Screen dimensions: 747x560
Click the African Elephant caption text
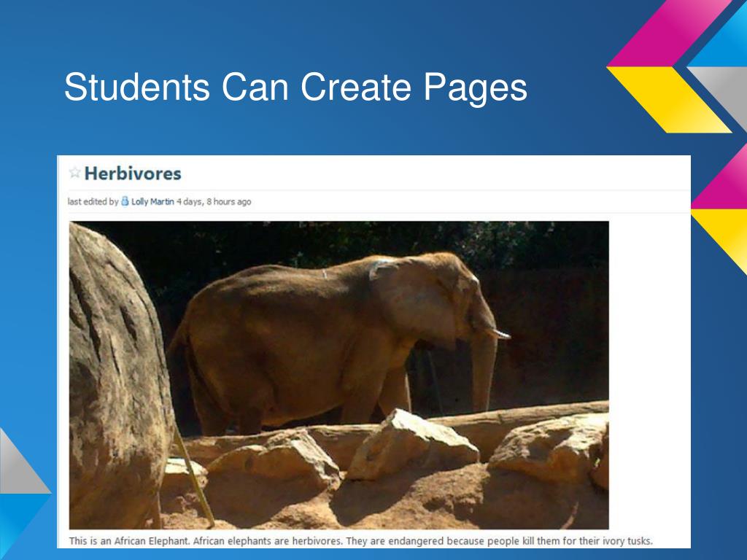coord(360,541)
